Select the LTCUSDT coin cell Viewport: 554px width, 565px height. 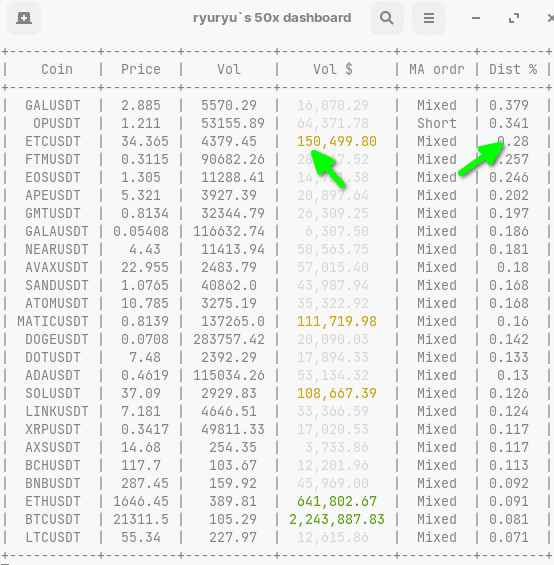coord(53,538)
